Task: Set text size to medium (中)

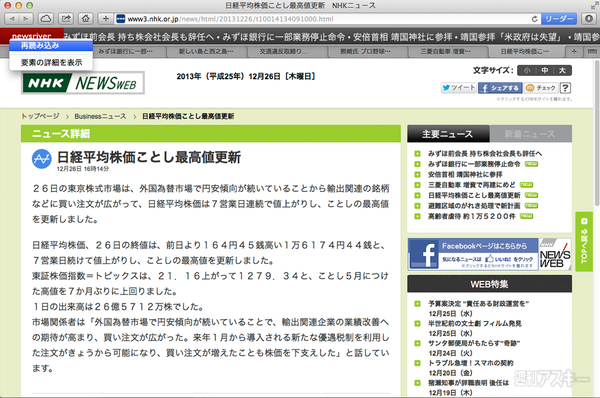Action: [x=545, y=70]
